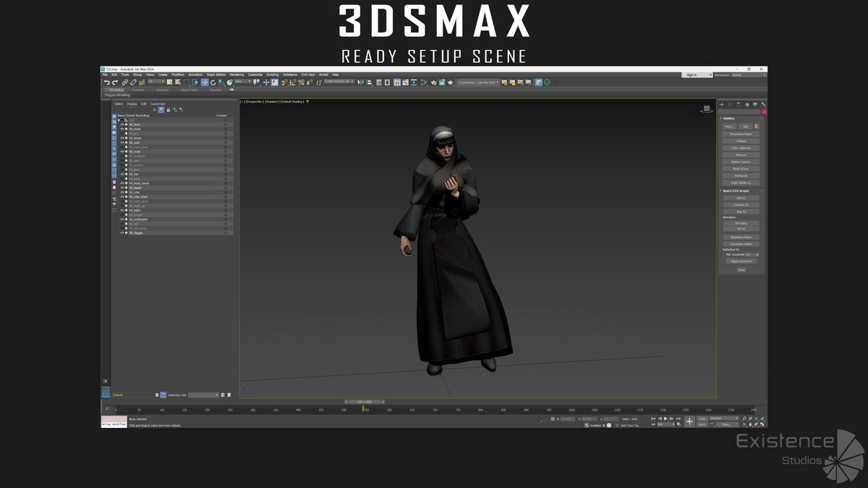Select the Move tool in the toolbar

[x=204, y=82]
